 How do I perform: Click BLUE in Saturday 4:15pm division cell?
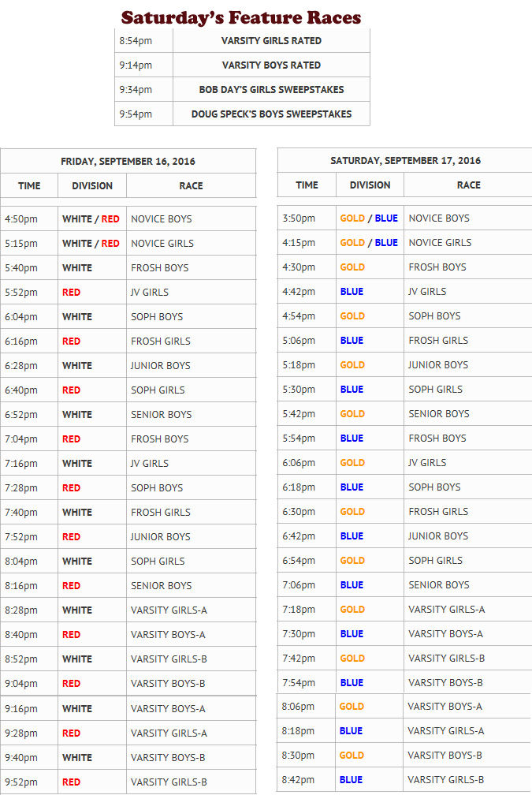click(x=386, y=242)
